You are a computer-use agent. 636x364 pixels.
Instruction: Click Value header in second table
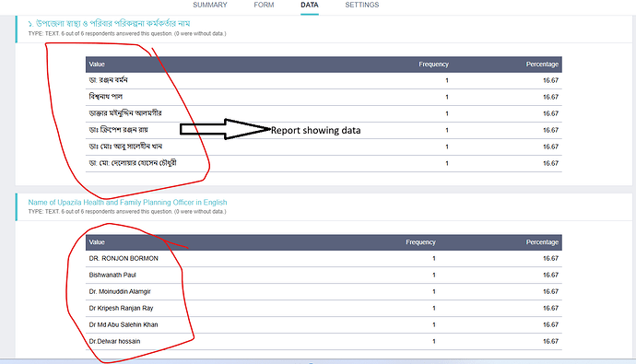pos(97,242)
